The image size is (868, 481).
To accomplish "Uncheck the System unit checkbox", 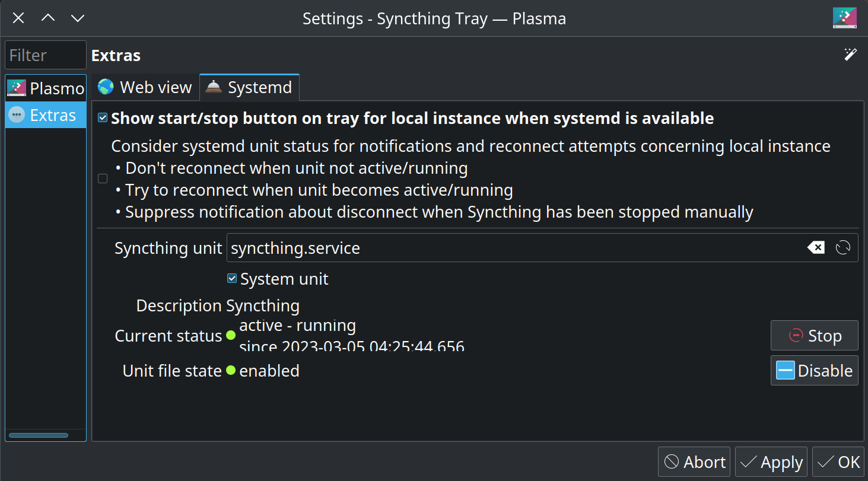I will (x=231, y=278).
